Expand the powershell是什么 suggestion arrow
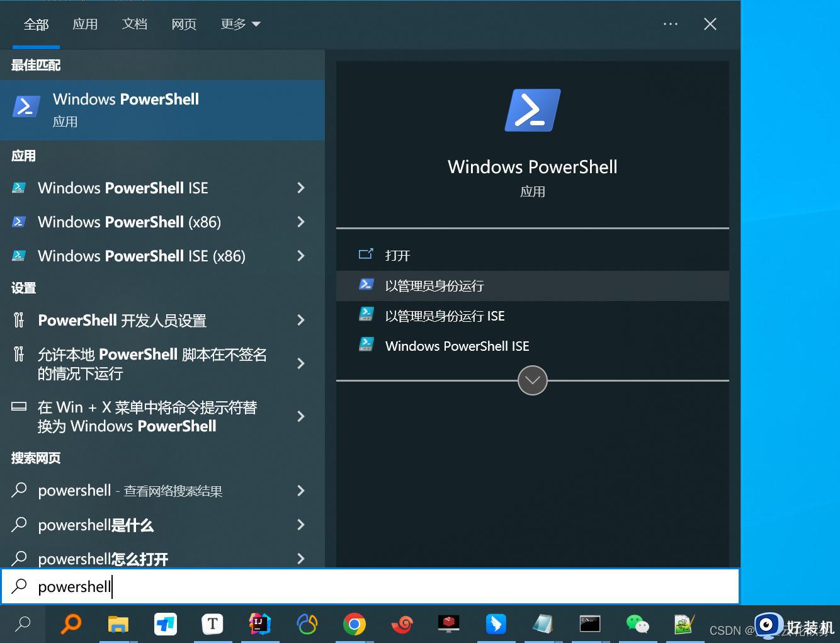This screenshot has height=643, width=840. point(301,525)
